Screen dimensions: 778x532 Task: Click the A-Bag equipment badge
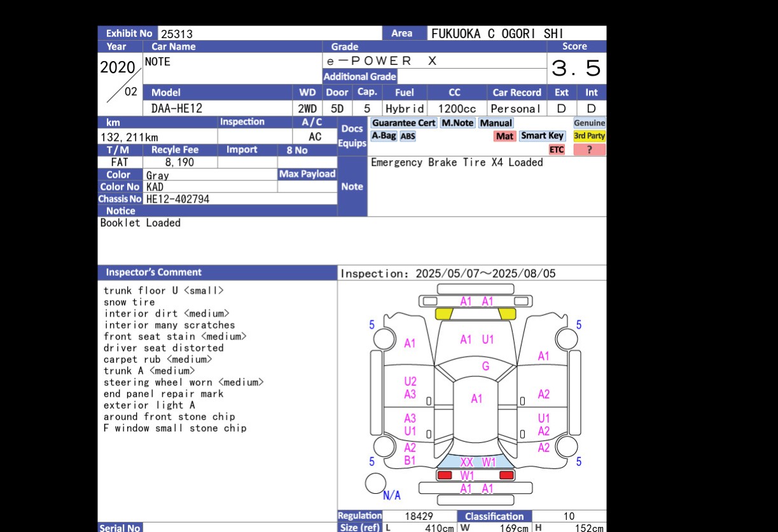click(384, 136)
